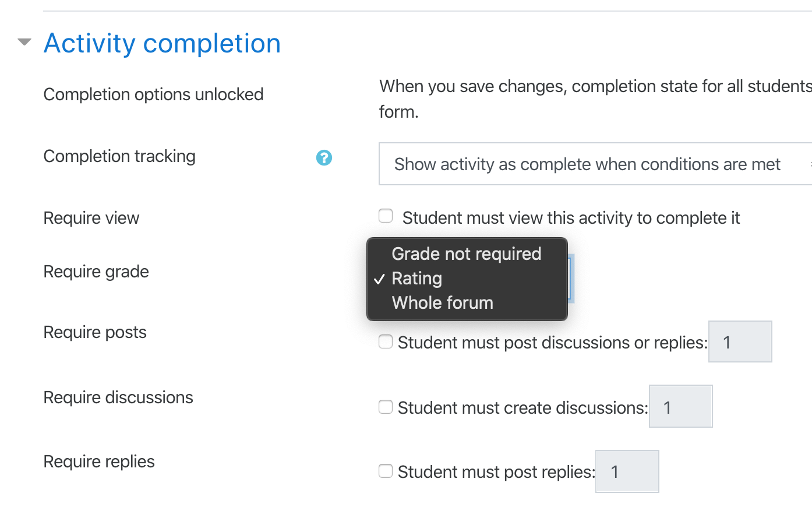The height and width of the screenshot is (507, 812).
Task: Choose Grade not required option
Action: pos(467,254)
